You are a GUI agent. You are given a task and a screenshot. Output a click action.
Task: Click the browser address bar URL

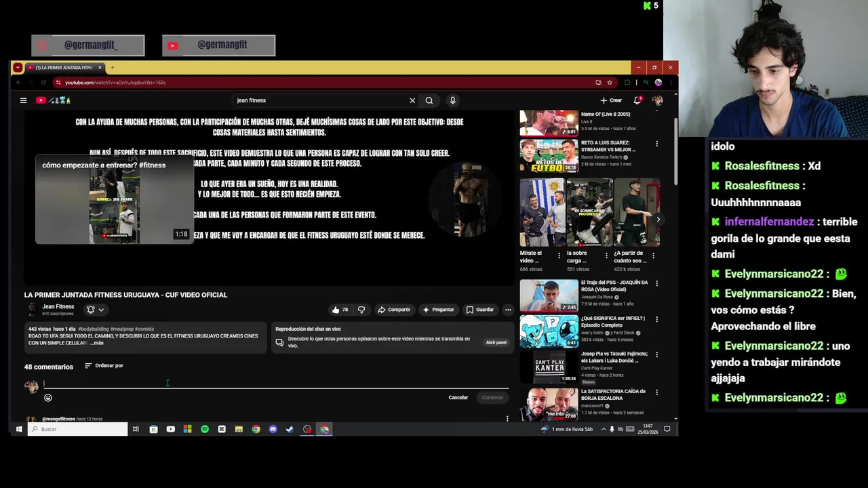[115, 83]
